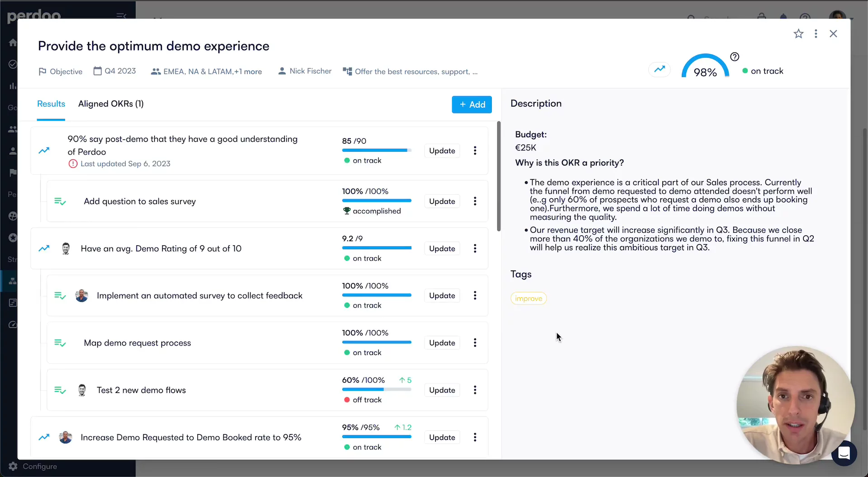Open more options for Test 2 new demo flows
The height and width of the screenshot is (477, 868).
[x=475, y=390]
